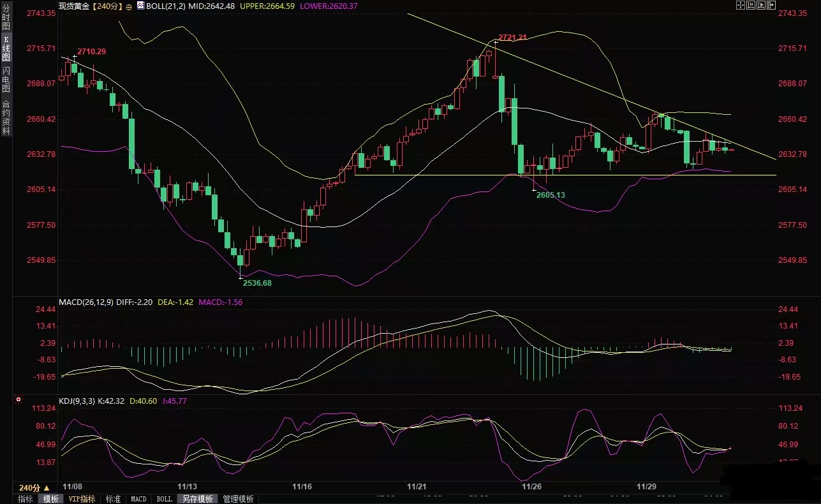Click the right-axis 13.41 MACD label

tap(789, 326)
